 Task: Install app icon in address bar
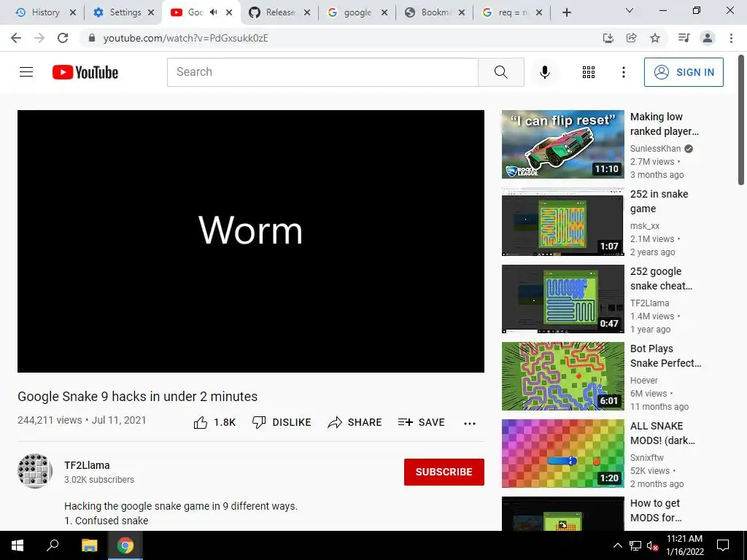point(608,38)
